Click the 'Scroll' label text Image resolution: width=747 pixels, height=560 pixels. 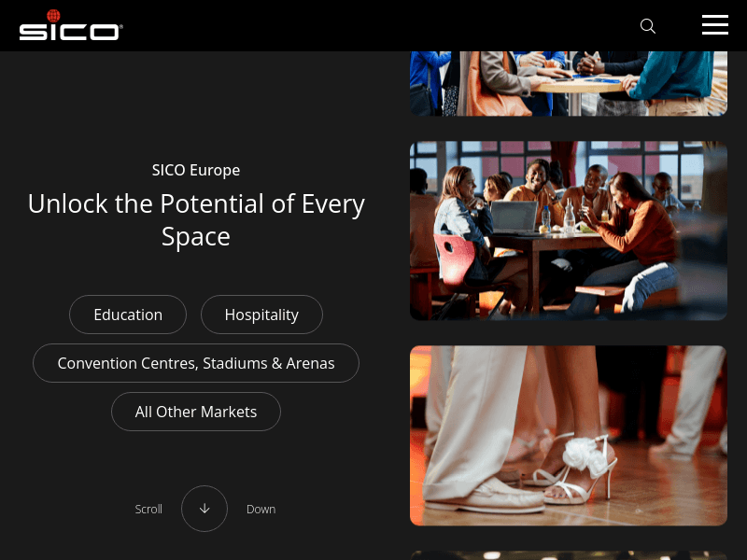click(x=148, y=509)
